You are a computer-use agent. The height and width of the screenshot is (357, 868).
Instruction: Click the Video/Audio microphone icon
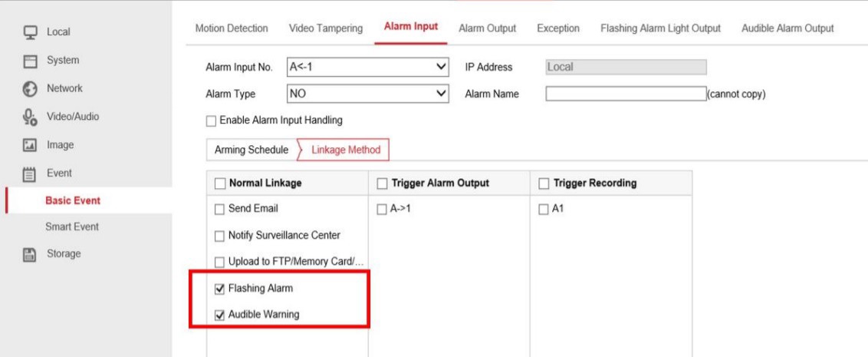tap(31, 117)
